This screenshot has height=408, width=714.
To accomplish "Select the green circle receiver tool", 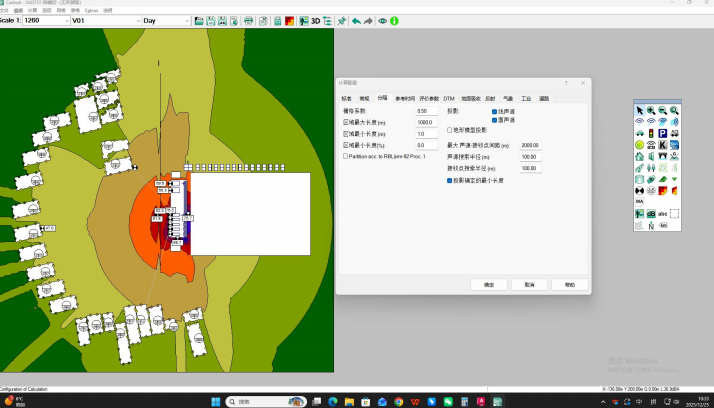I will [x=639, y=145].
